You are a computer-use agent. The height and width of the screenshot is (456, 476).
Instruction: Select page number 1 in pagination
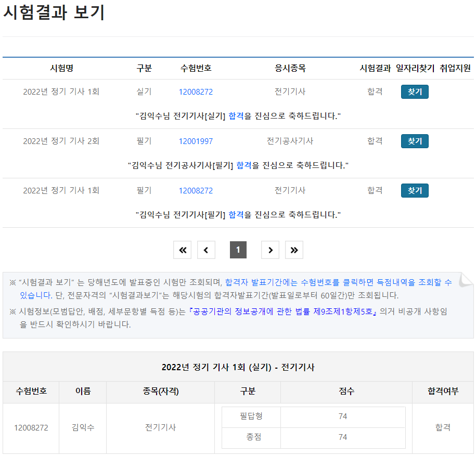pos(238,250)
